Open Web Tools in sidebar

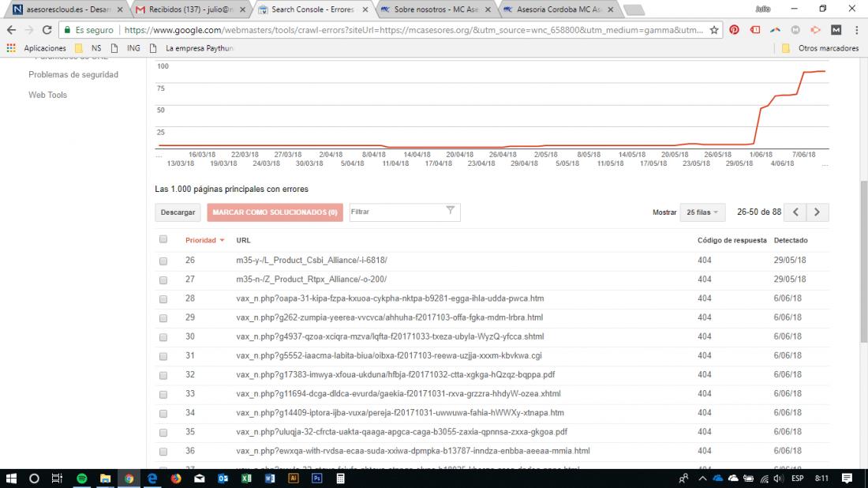pos(47,96)
